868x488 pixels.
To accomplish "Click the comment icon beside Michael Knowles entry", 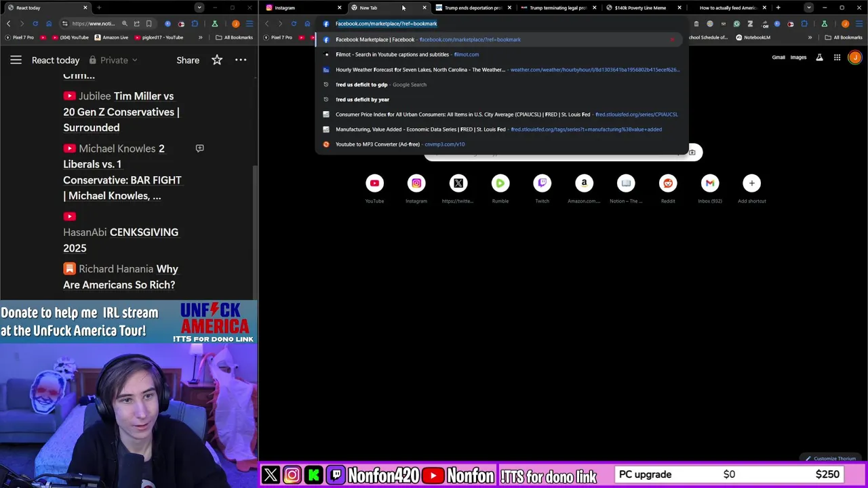I will pos(199,148).
